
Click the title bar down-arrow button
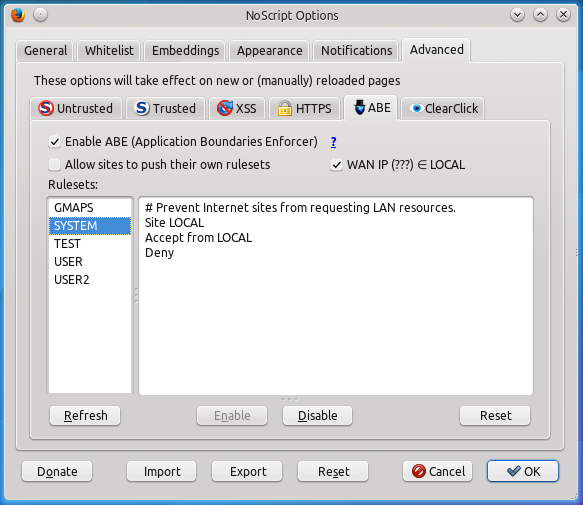coord(517,15)
